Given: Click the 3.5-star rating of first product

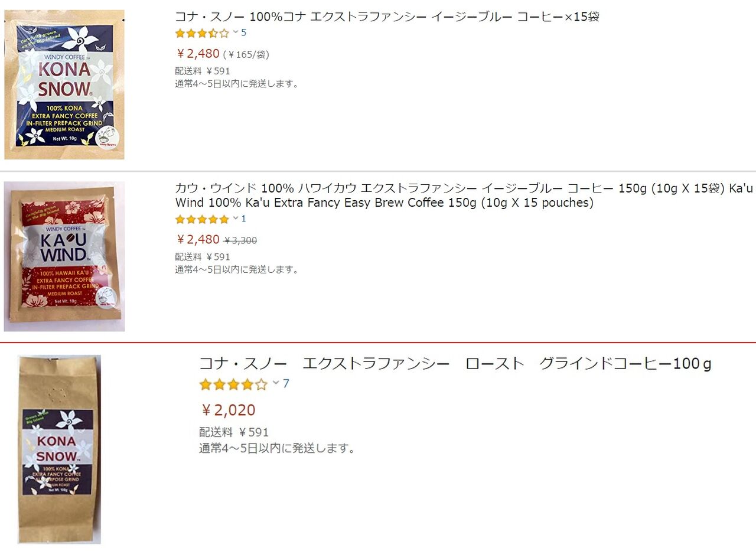Looking at the screenshot, I should (x=202, y=33).
